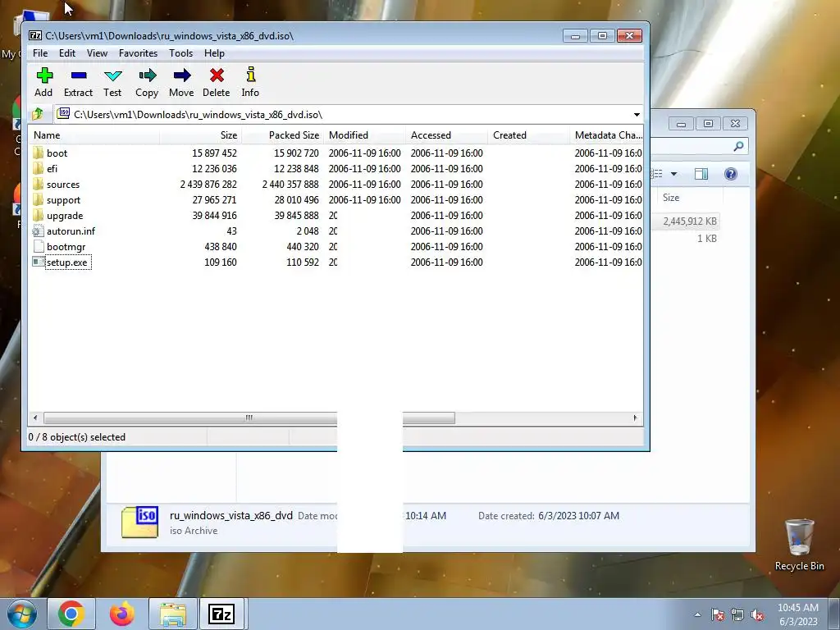This screenshot has width=840, height=630.
Task: Click boot packed size 15 902 720
Action: (x=296, y=153)
